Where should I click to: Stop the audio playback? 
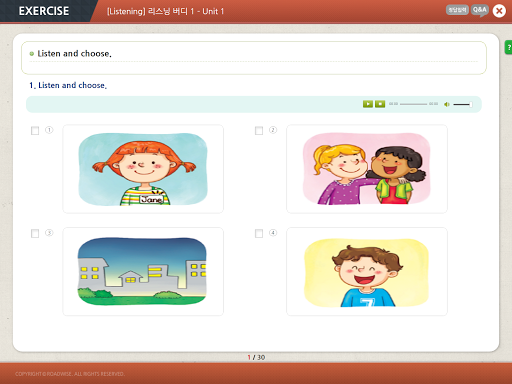pos(380,104)
